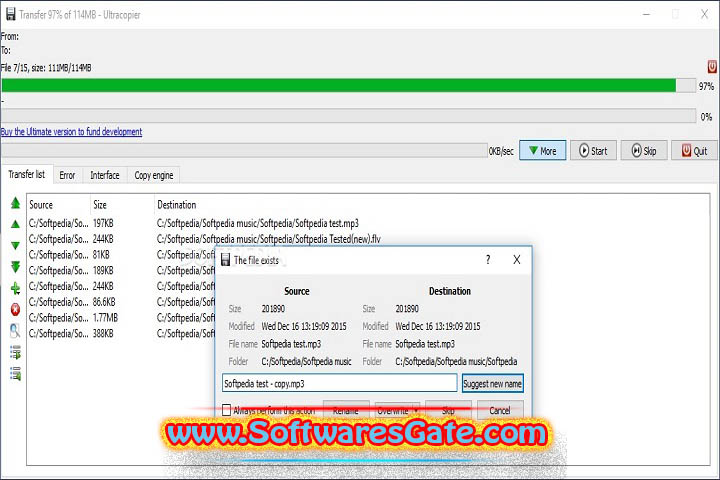Viewport: 720px width, 480px height.
Task: Sort by the Source column header
Action: tap(59, 205)
